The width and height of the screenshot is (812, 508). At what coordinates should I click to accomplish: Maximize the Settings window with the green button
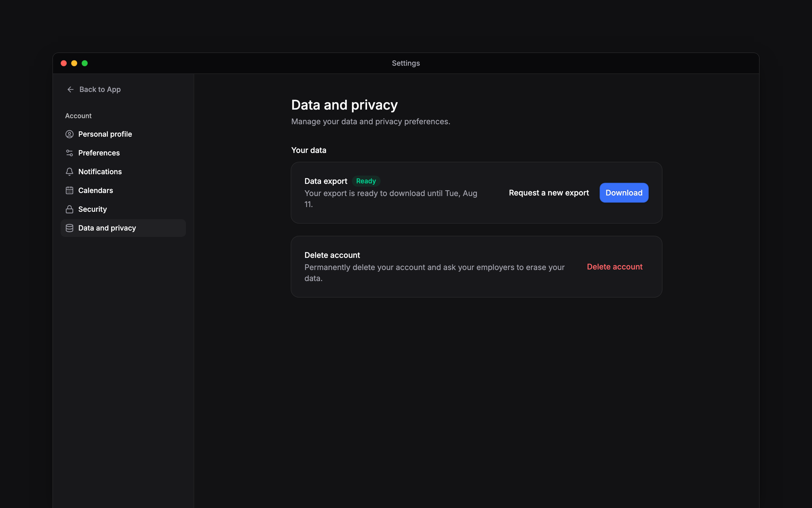(x=85, y=63)
